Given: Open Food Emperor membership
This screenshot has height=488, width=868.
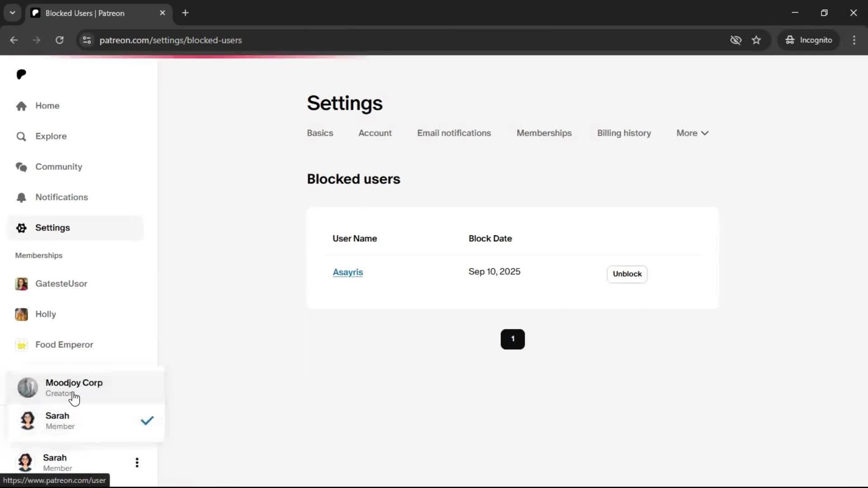Looking at the screenshot, I should (75, 345).
